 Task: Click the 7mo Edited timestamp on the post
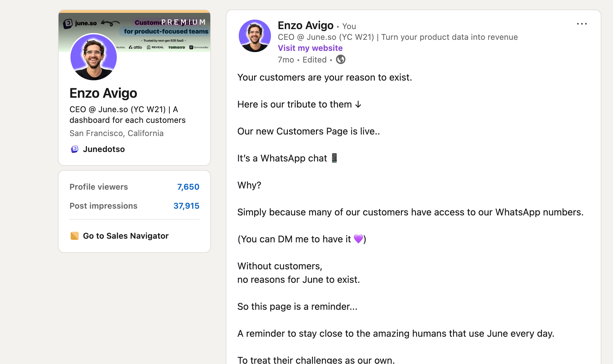tap(302, 60)
